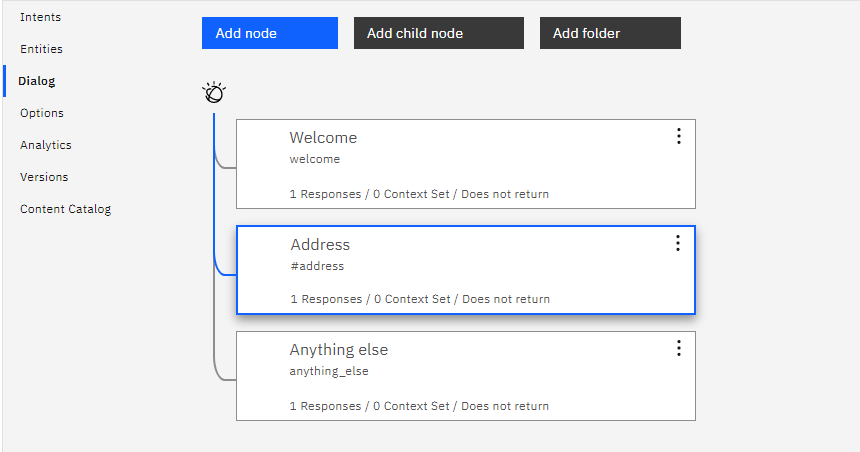Open the three-dot menu on Anything else node
Viewport: 860px width, 452px height.
coord(679,348)
